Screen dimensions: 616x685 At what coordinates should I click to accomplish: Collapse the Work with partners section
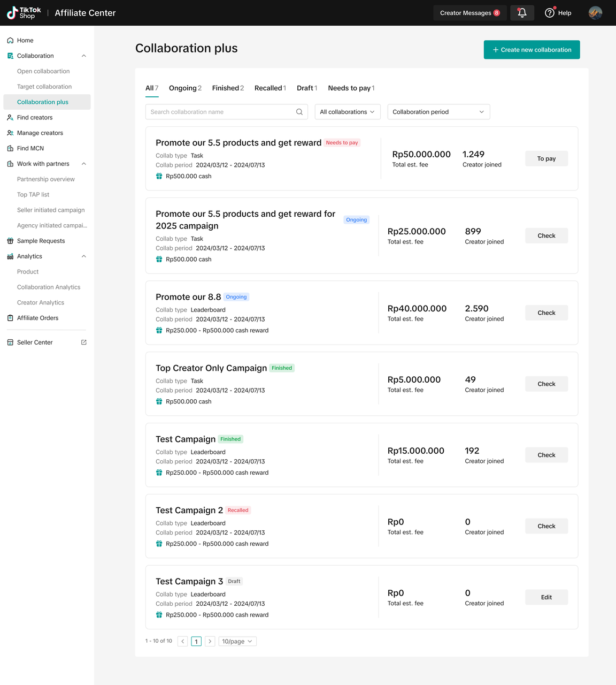[84, 164]
